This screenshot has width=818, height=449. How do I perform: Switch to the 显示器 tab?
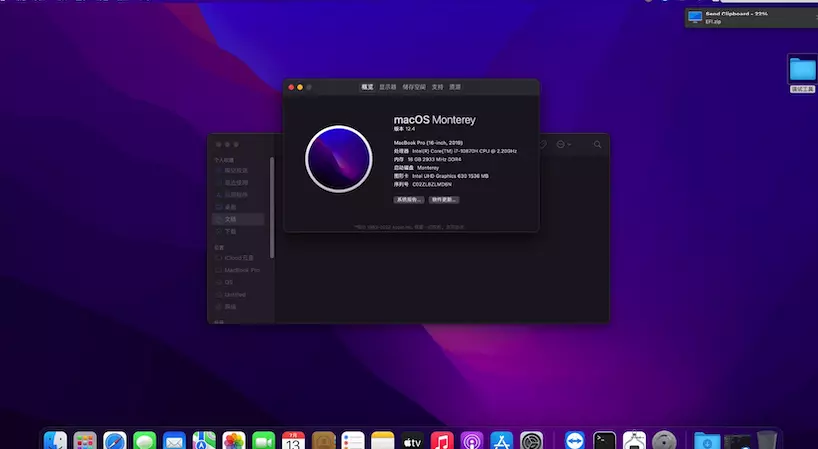pos(388,87)
